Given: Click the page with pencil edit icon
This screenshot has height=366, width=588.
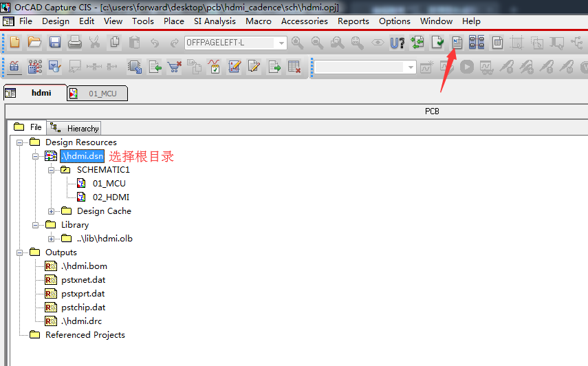Looking at the screenshot, I should [x=254, y=67].
